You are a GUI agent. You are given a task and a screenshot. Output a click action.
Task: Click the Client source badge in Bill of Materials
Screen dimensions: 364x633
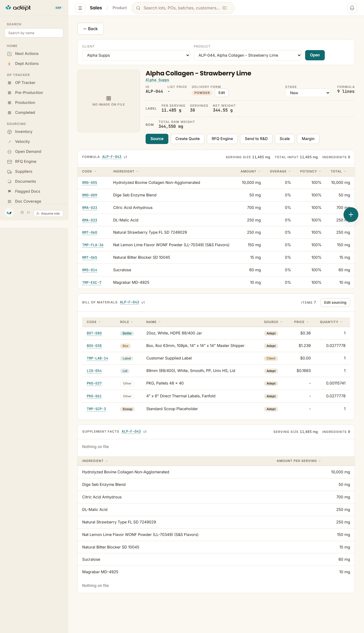click(271, 358)
